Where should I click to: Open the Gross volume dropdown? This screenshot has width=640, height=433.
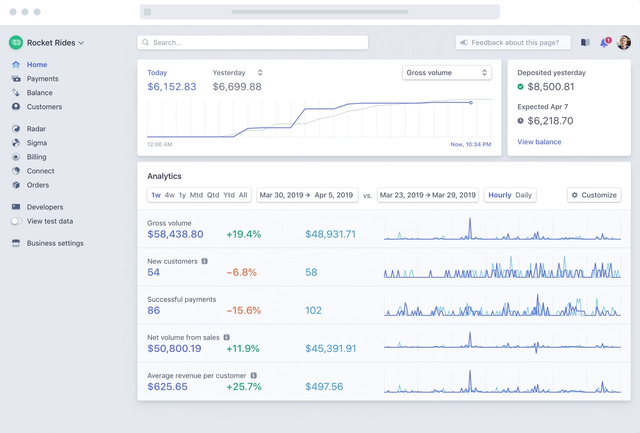pyautogui.click(x=447, y=73)
